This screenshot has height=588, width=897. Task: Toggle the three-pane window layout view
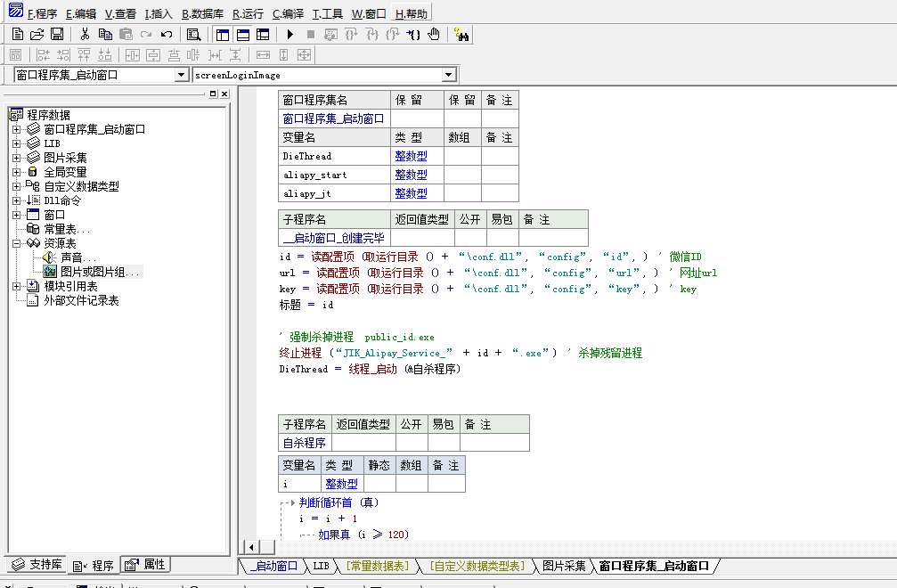tap(263, 34)
